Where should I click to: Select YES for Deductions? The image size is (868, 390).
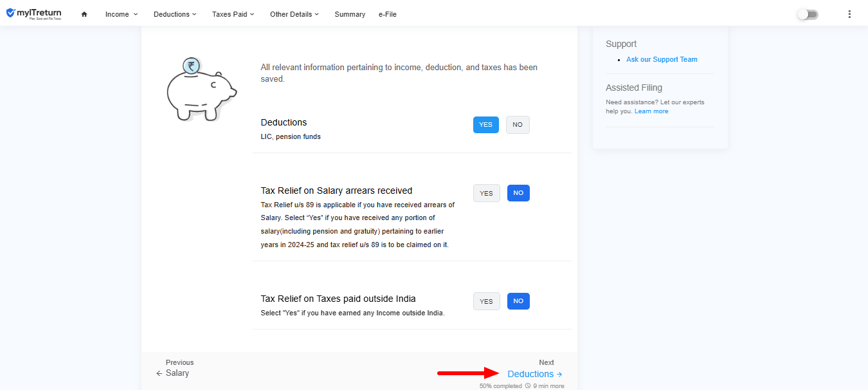point(485,125)
